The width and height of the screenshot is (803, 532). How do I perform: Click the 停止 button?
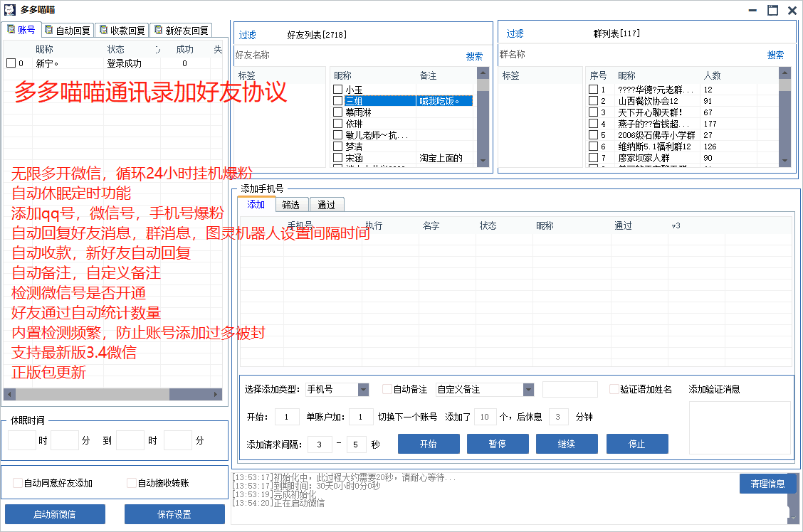637,444
